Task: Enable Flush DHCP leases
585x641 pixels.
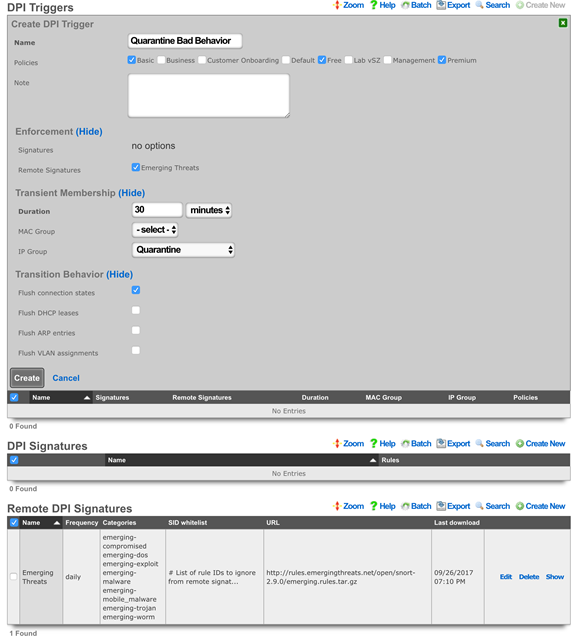Action: coord(136,310)
